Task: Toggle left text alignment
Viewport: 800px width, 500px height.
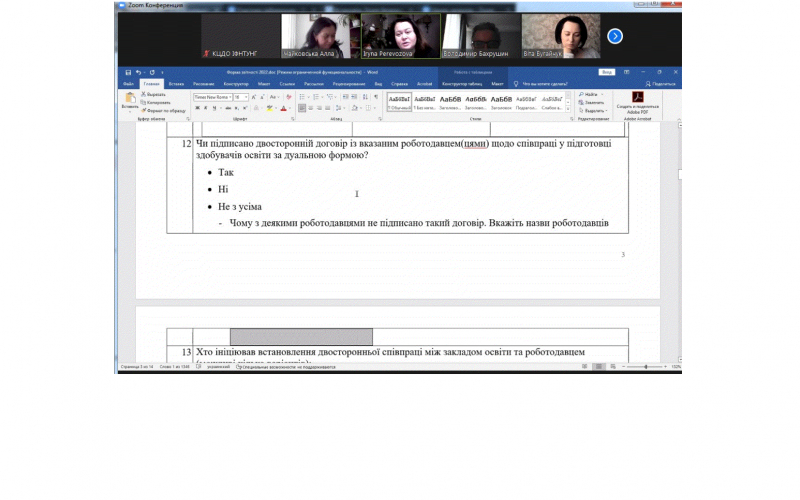Action: point(302,108)
